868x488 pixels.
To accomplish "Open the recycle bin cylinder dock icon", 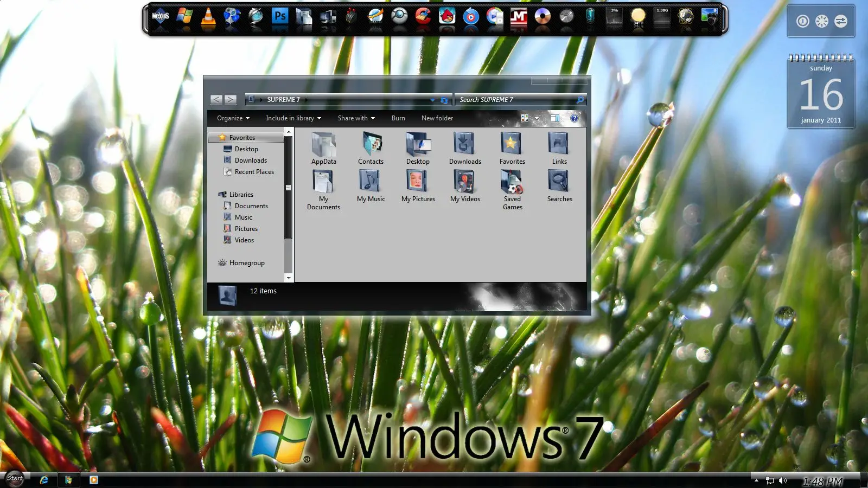I will tap(590, 16).
